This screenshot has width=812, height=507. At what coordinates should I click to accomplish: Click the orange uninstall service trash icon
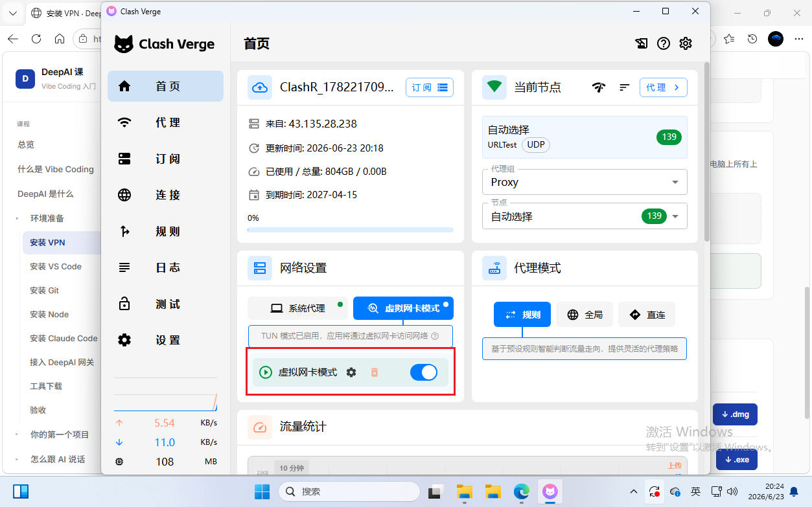pyautogui.click(x=374, y=372)
